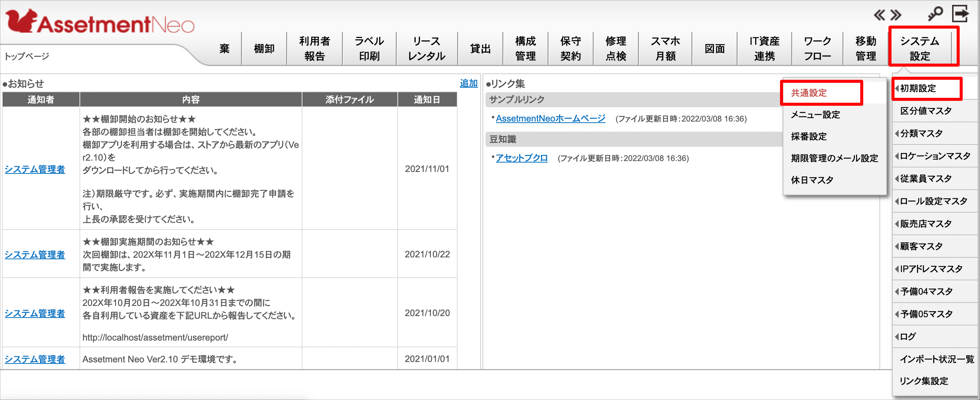Image resolution: width=980 pixels, height=400 pixels.
Task: Click the サンプルリンク section heading
Action: click(517, 100)
